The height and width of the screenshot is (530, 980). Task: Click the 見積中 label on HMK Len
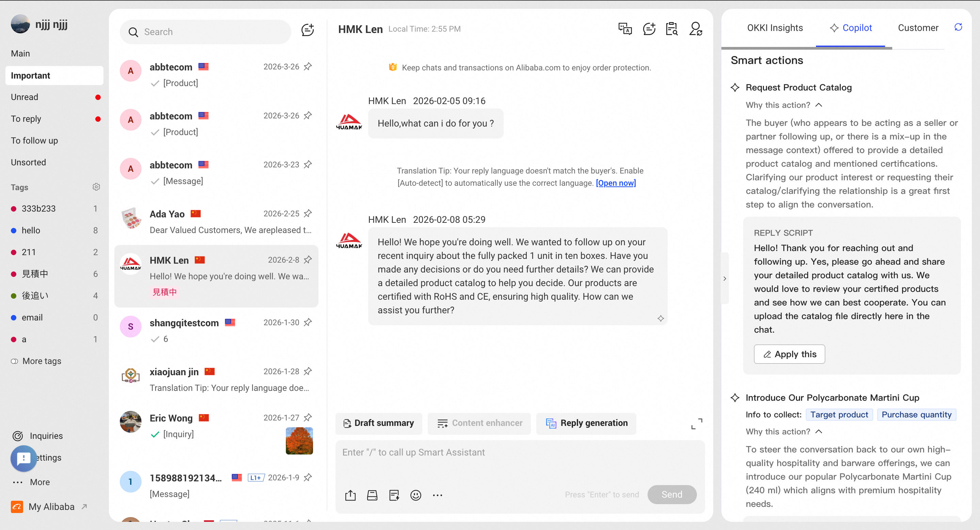pyautogui.click(x=164, y=292)
